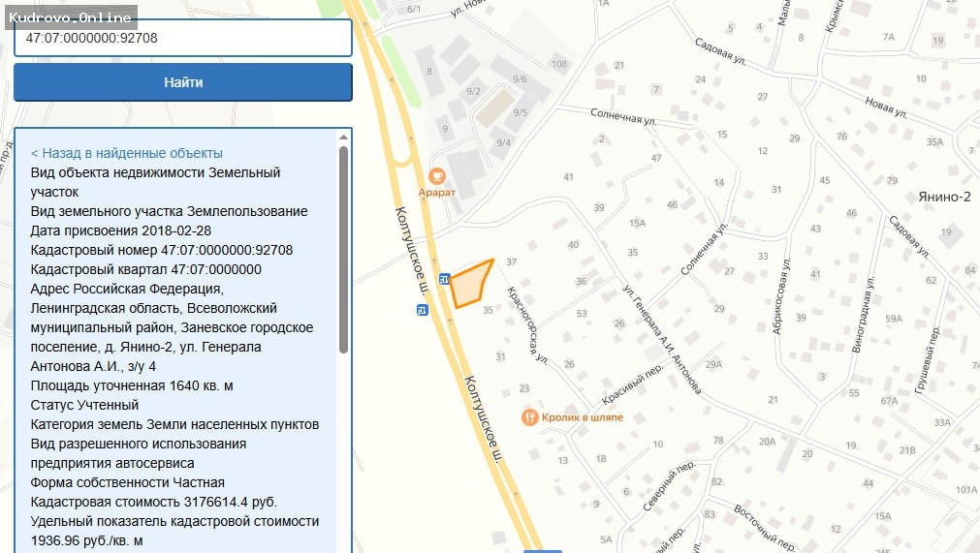Click the Красивый пер. street label
The image size is (980, 553).
click(x=632, y=384)
